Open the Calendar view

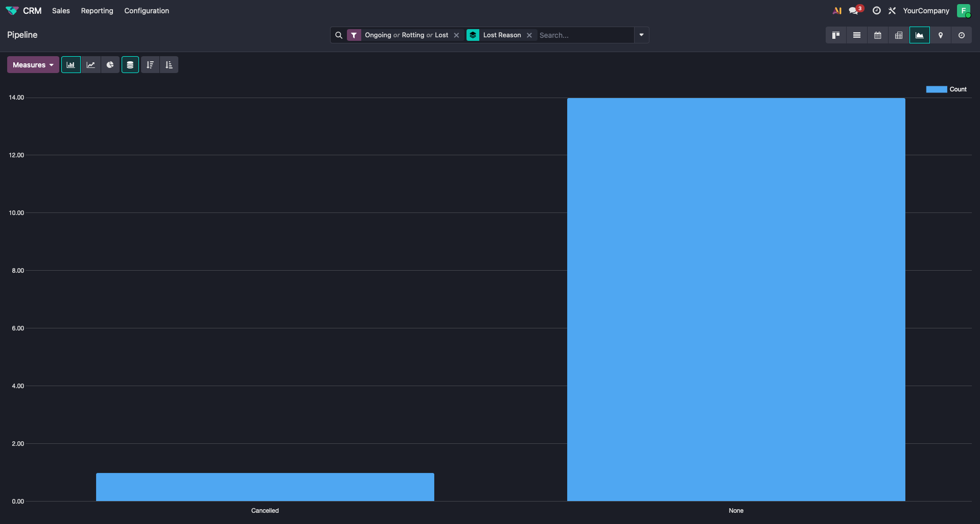tap(878, 35)
